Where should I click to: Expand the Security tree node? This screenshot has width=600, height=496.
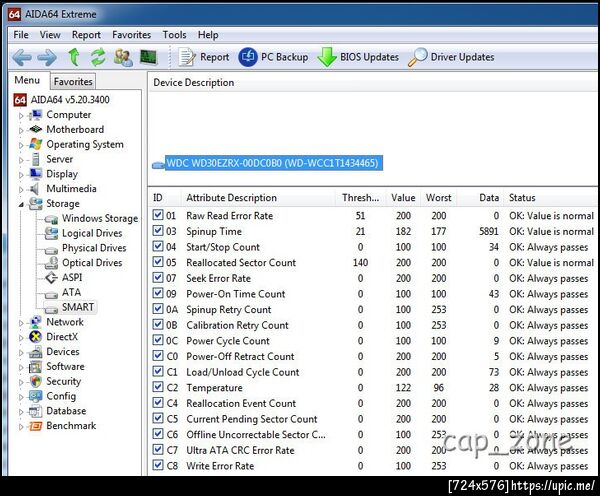pos(21,382)
